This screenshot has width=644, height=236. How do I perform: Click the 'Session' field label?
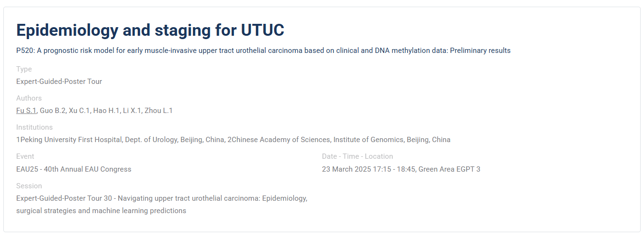coord(29,186)
